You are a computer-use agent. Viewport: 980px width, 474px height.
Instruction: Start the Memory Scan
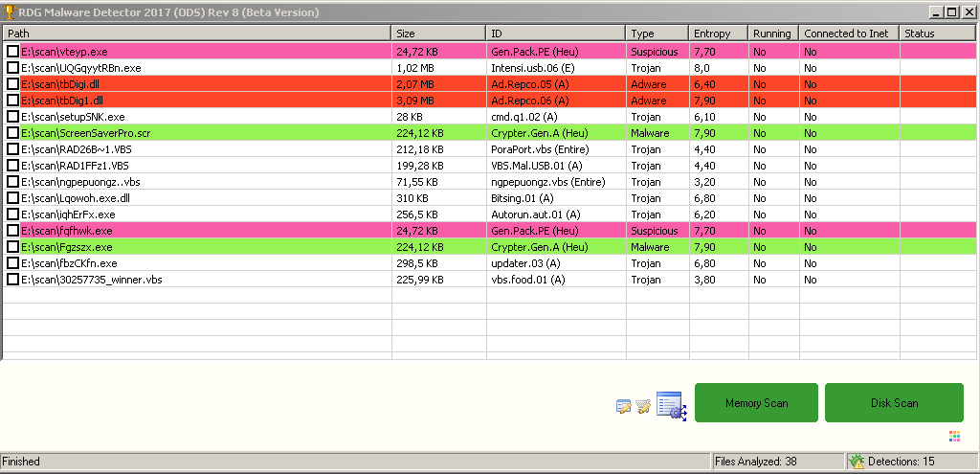[x=756, y=403]
